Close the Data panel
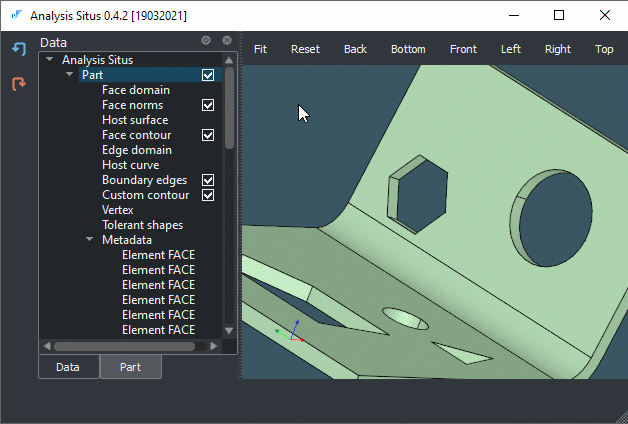 [227, 40]
